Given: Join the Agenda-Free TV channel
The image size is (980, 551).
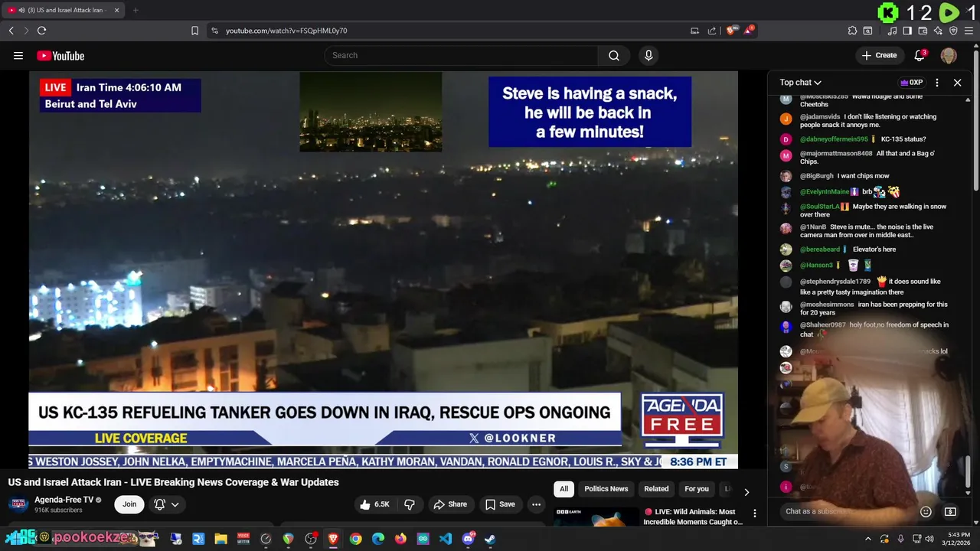Looking at the screenshot, I should 129,504.
